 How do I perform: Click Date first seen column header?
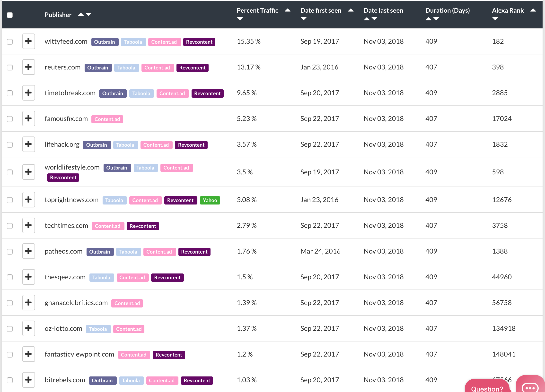[321, 10]
